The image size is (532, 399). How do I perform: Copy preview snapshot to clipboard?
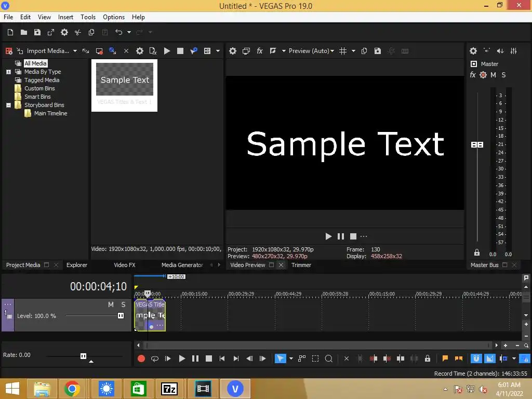[x=364, y=51]
